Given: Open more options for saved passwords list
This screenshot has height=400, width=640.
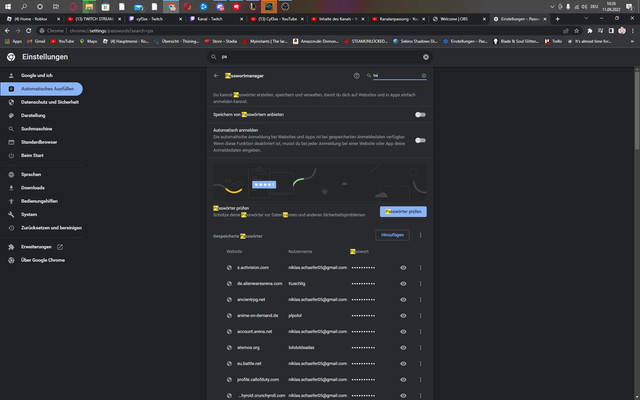Looking at the screenshot, I should (x=420, y=235).
